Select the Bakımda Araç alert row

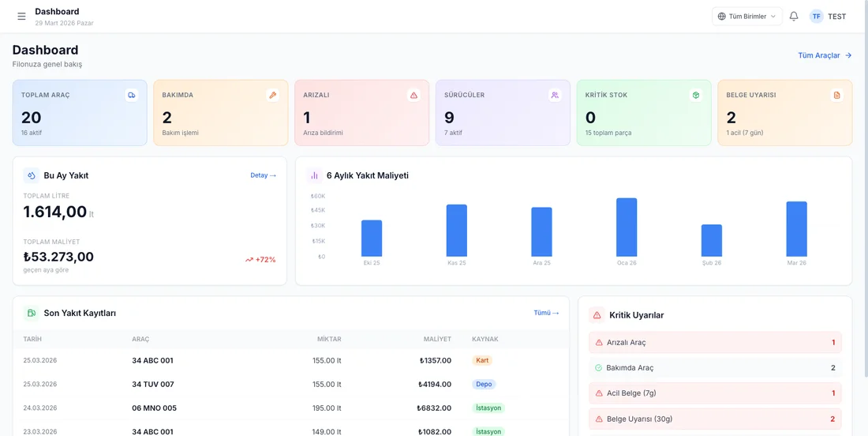[715, 368]
